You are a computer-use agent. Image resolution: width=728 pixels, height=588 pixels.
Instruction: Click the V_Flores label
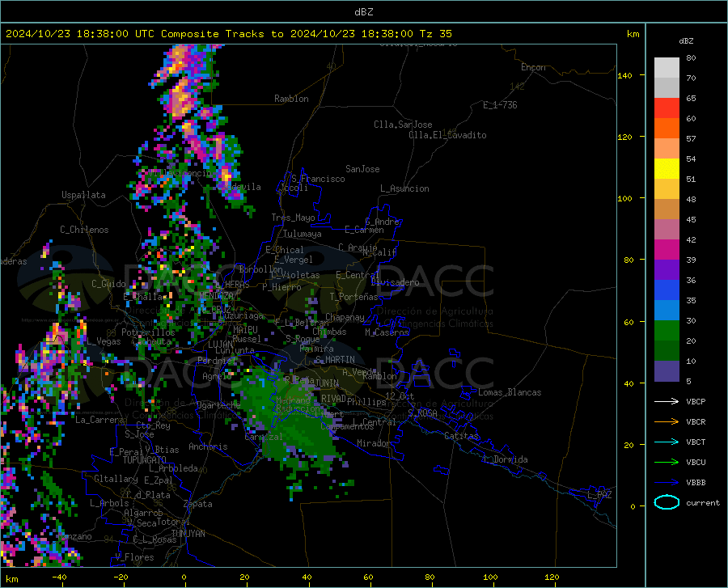134,557
